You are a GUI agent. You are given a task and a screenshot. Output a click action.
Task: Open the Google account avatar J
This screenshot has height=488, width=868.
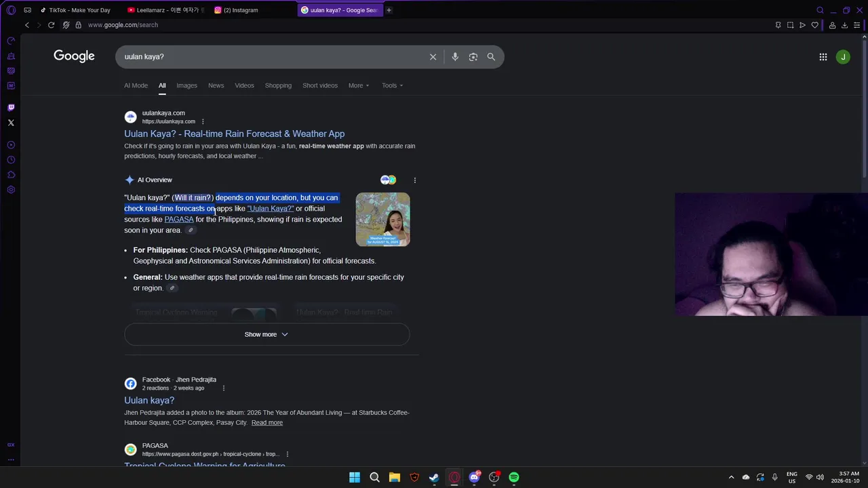click(x=843, y=57)
